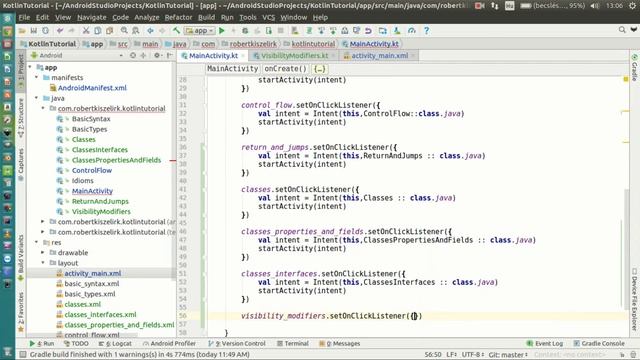Click the Save All toolbar icon
The image size is (640, 360).
[33, 31]
